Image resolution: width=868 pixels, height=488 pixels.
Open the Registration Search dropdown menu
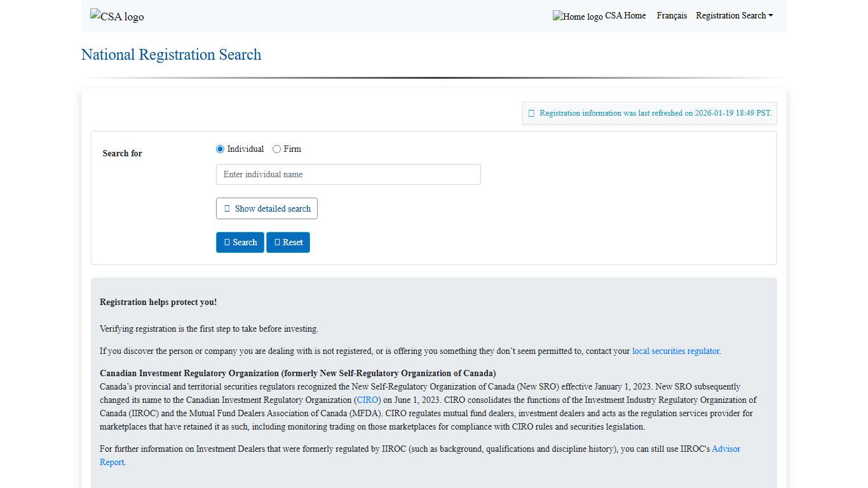pyautogui.click(x=734, y=15)
